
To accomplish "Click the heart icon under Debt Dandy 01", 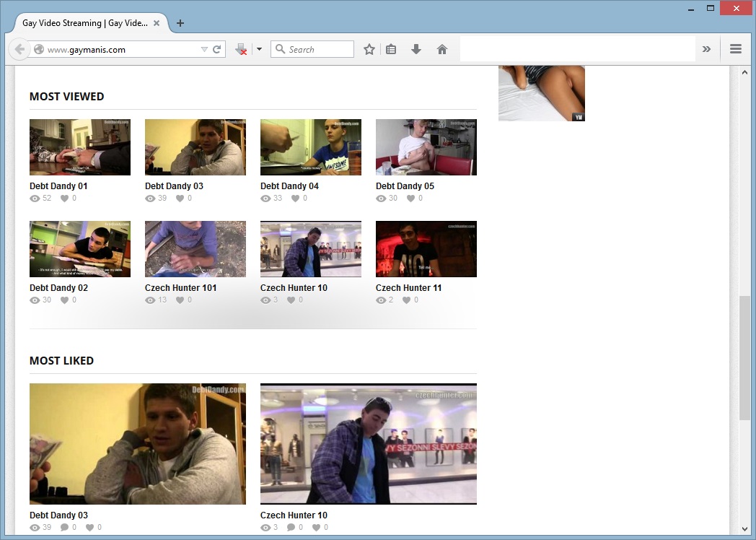I will click(64, 198).
